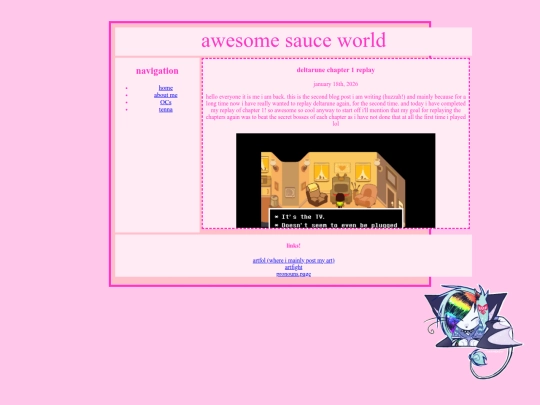Click the blog post paragraph text
The image size is (540, 405).
click(336, 110)
